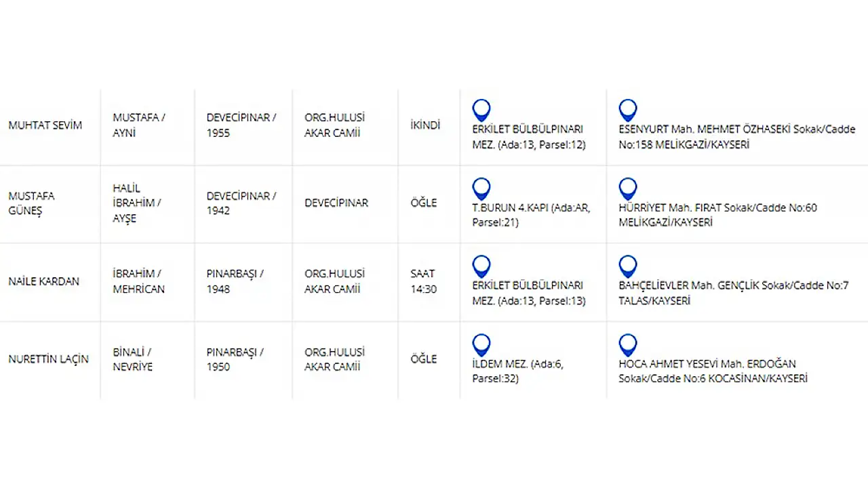Click ERKİLET BÜLBÜLPINARI MEZ. Parsel:12 text
The image size is (868, 488).
pyautogui.click(x=528, y=137)
